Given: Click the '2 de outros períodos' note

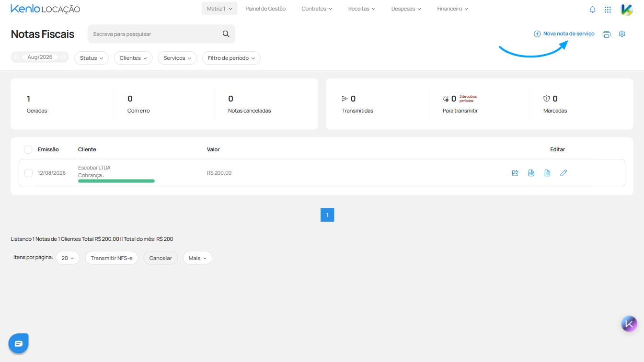Looking at the screenshot, I should [x=468, y=99].
